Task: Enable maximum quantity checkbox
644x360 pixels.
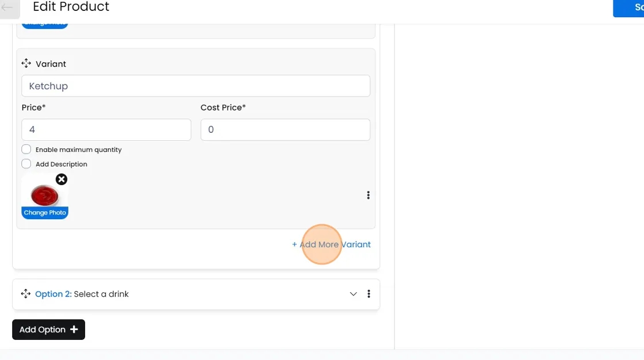Action: click(x=26, y=150)
